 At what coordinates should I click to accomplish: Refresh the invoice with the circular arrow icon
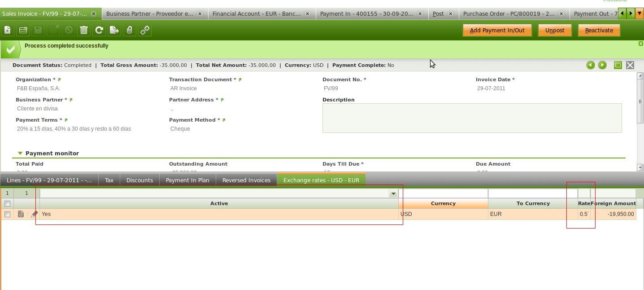coord(99,31)
